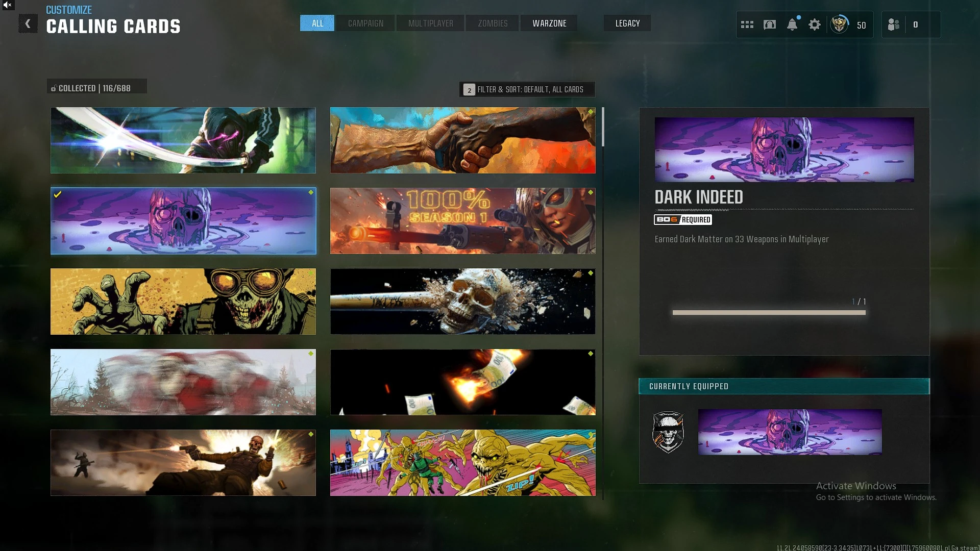Click the level 50 rank emblem
980x551 pixels.
pos(839,24)
